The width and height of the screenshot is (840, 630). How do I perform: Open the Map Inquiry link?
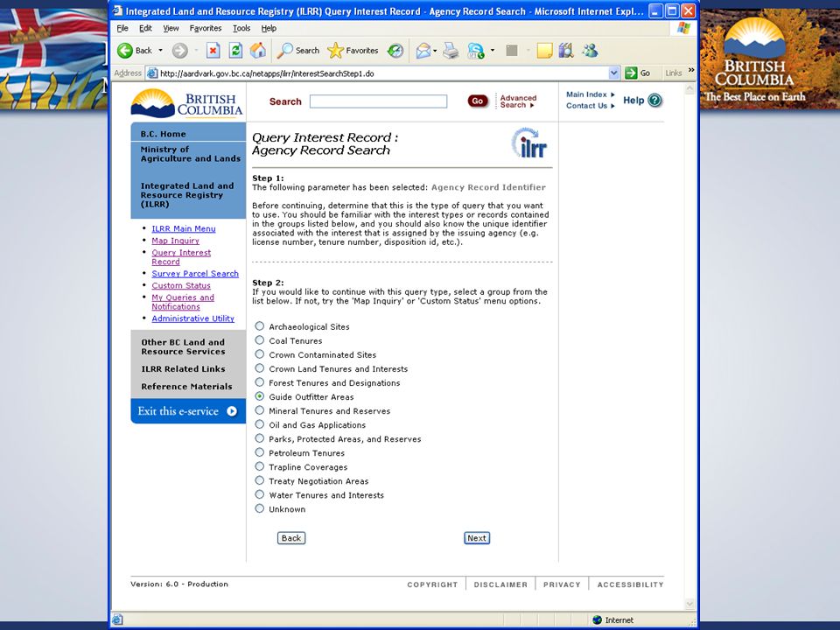pyautogui.click(x=175, y=241)
